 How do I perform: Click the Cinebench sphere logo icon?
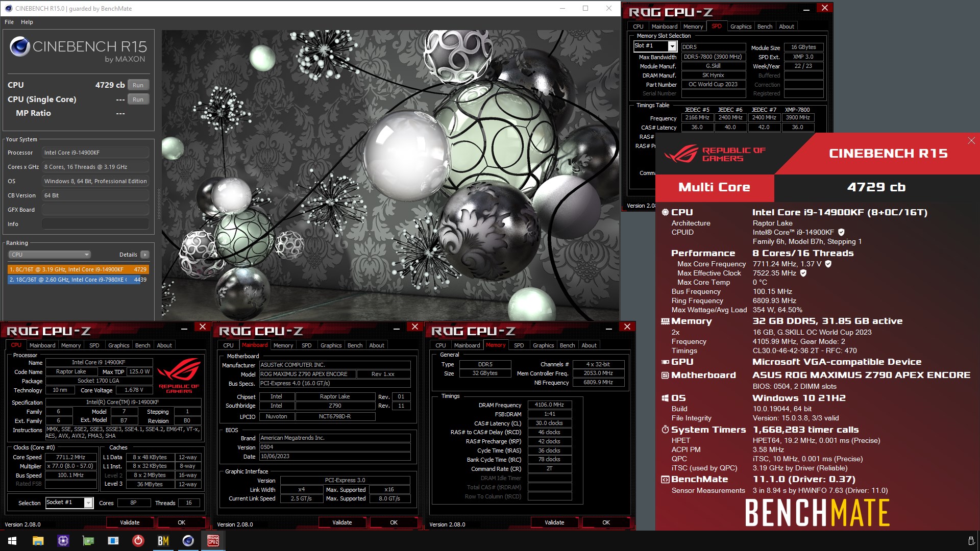pyautogui.click(x=20, y=47)
